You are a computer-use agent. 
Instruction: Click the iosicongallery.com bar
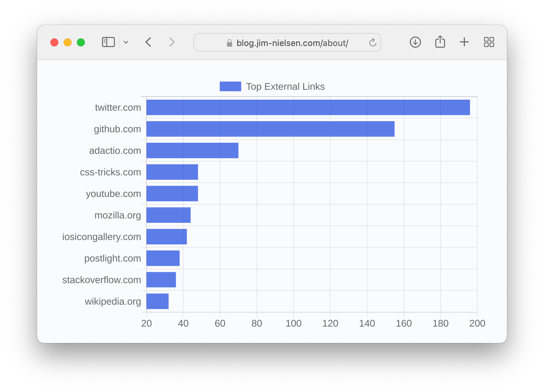click(x=167, y=236)
